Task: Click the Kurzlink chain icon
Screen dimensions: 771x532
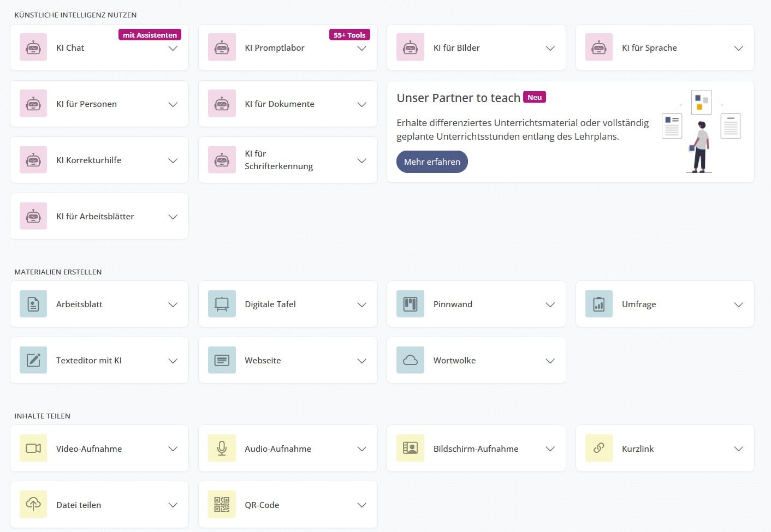Action: [599, 449]
